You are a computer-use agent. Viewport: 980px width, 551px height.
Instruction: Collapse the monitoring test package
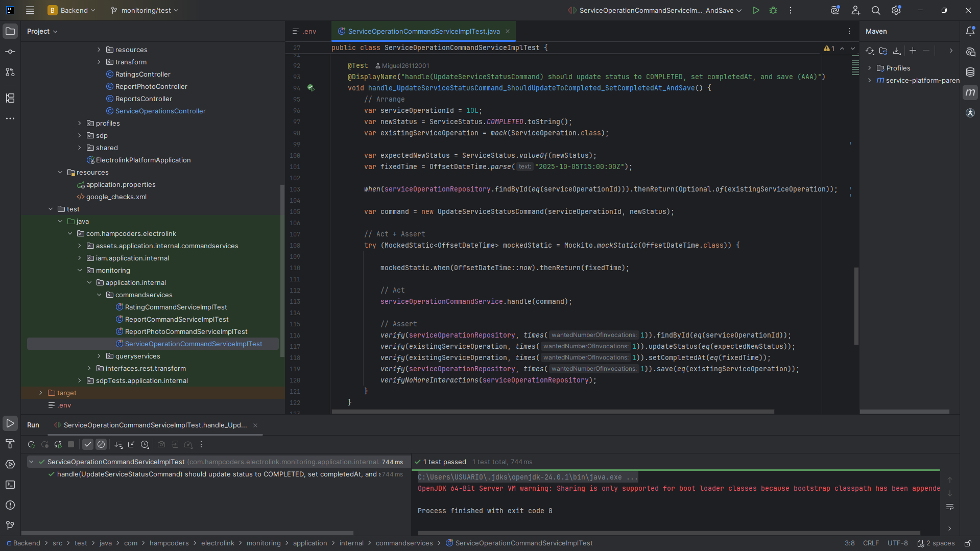click(x=80, y=270)
